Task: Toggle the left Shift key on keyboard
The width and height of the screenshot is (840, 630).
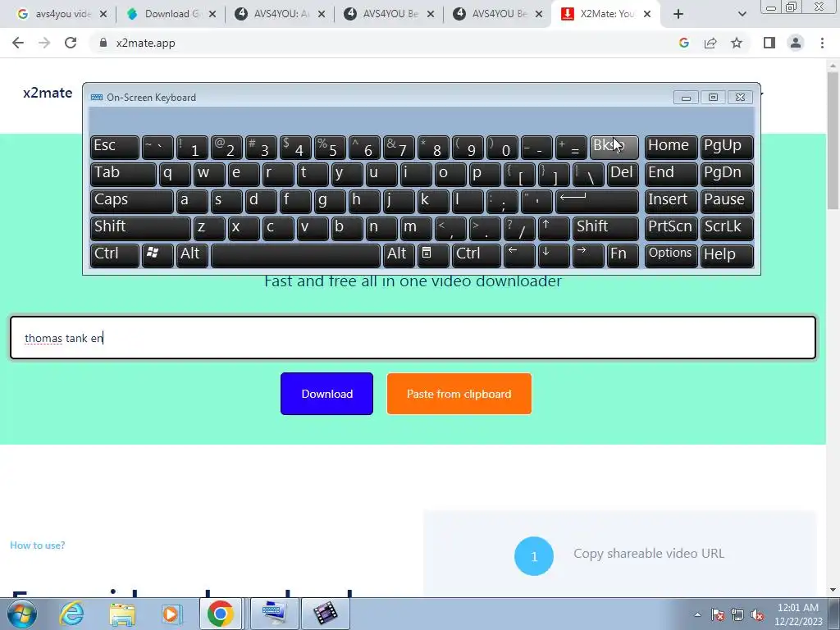Action: pos(140,228)
